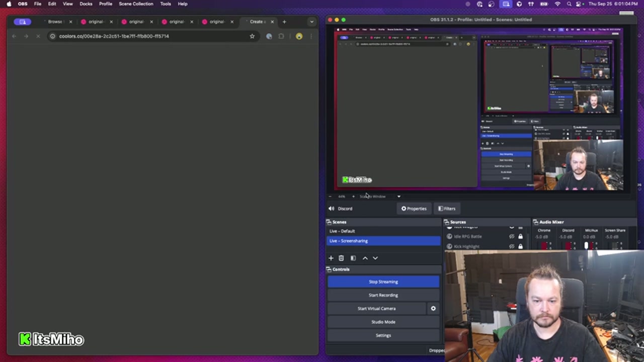Screen dimensions: 644x362
Task: Switch to the Browse tab in Chrome
Action: (54, 22)
